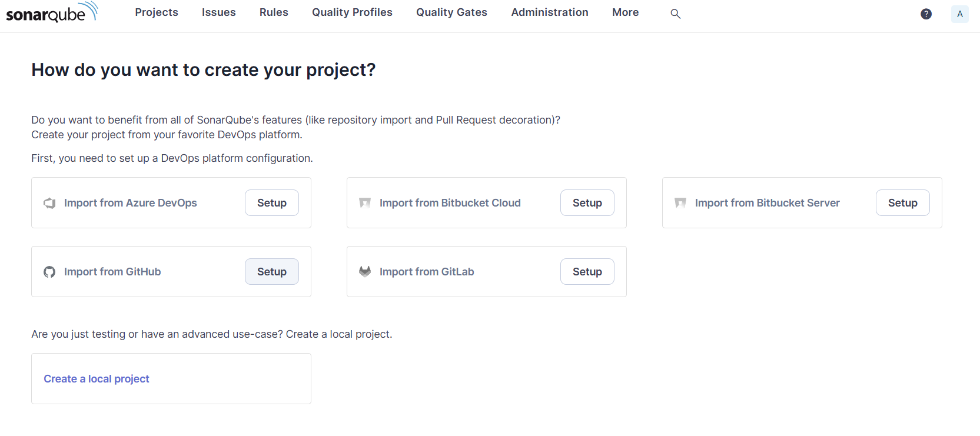Click the SonarQube logo
980x436 pixels.
[x=52, y=12]
